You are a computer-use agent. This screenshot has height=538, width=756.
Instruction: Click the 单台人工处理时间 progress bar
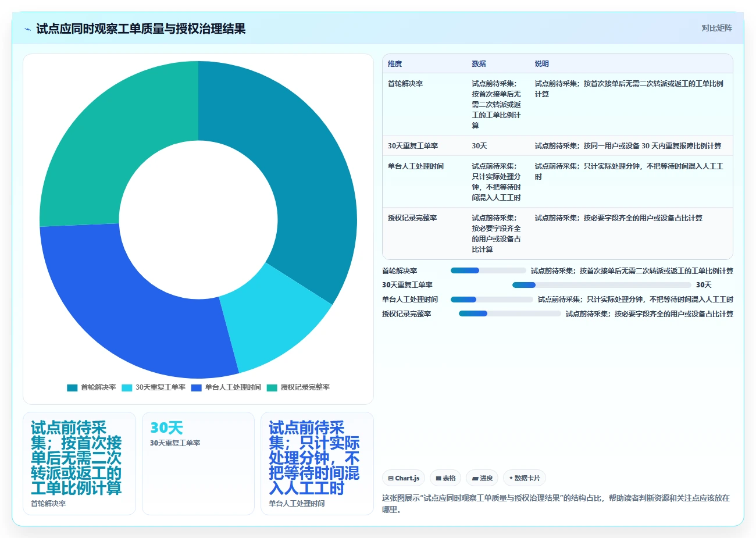pyautogui.click(x=491, y=300)
